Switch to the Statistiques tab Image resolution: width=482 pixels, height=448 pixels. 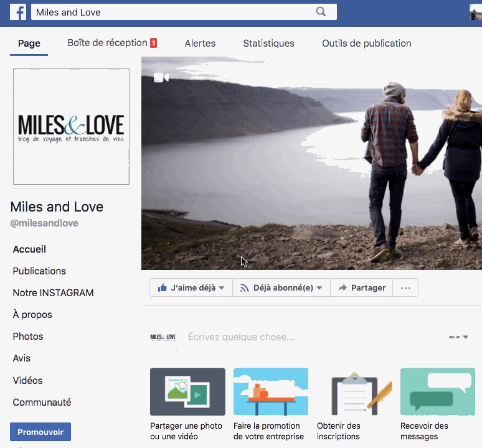point(268,44)
